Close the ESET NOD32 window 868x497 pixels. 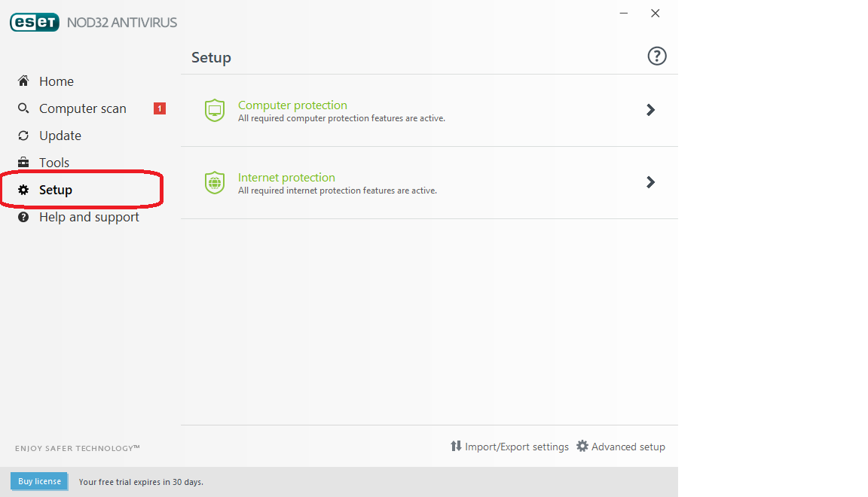coord(656,14)
